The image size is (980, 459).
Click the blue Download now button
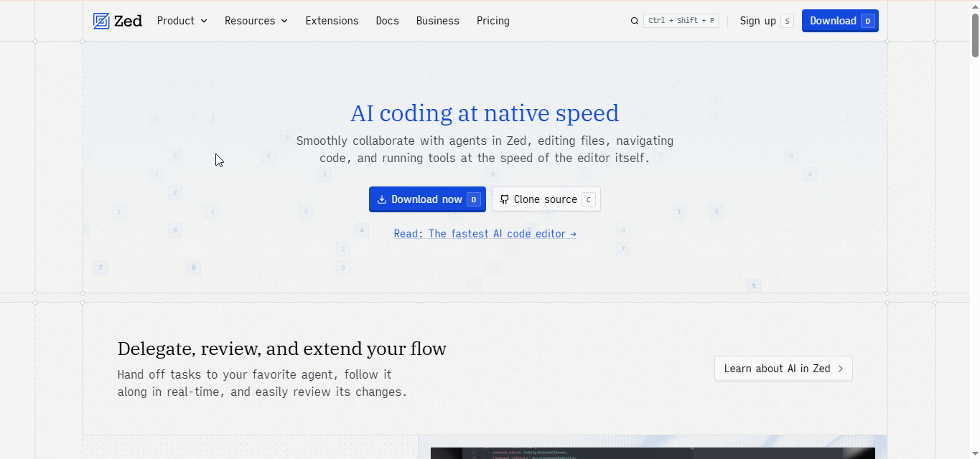point(427,199)
